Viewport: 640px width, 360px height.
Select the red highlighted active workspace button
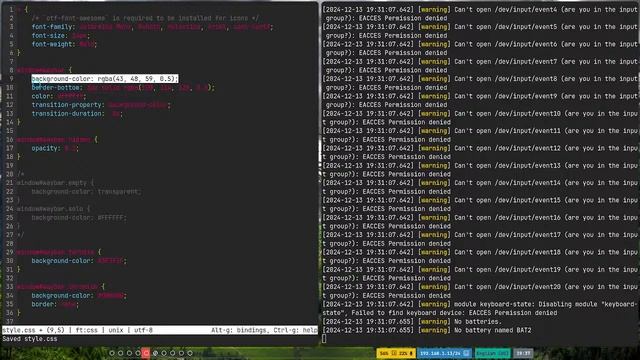[x=146, y=353]
